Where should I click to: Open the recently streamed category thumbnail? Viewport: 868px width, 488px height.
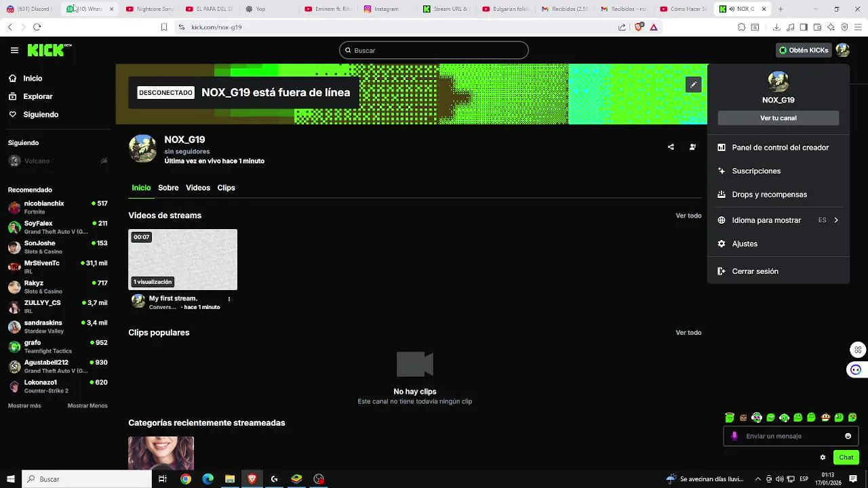[x=161, y=453]
